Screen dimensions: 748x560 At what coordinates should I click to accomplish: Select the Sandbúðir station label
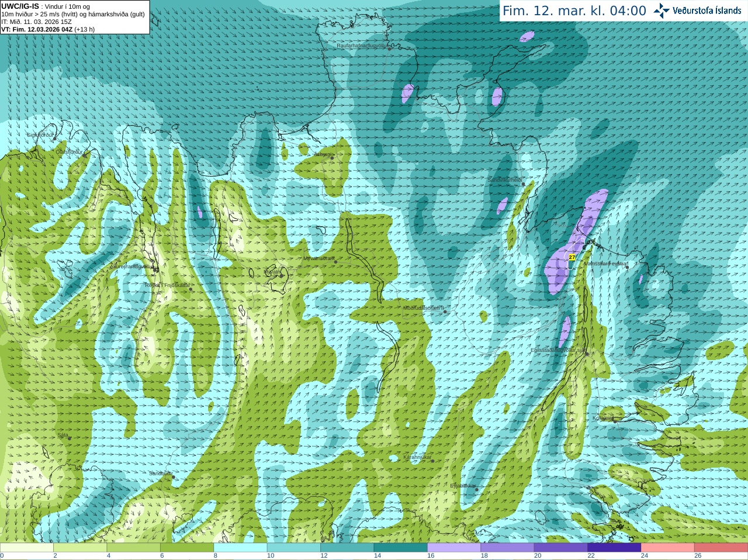[160, 473]
